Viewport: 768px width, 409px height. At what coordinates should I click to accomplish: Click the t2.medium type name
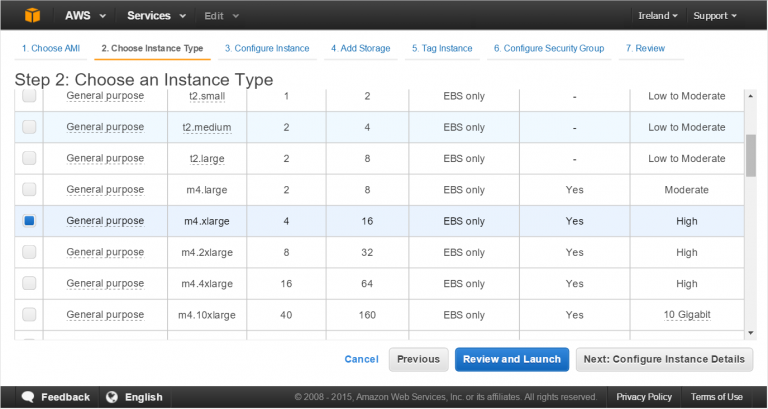point(207,127)
